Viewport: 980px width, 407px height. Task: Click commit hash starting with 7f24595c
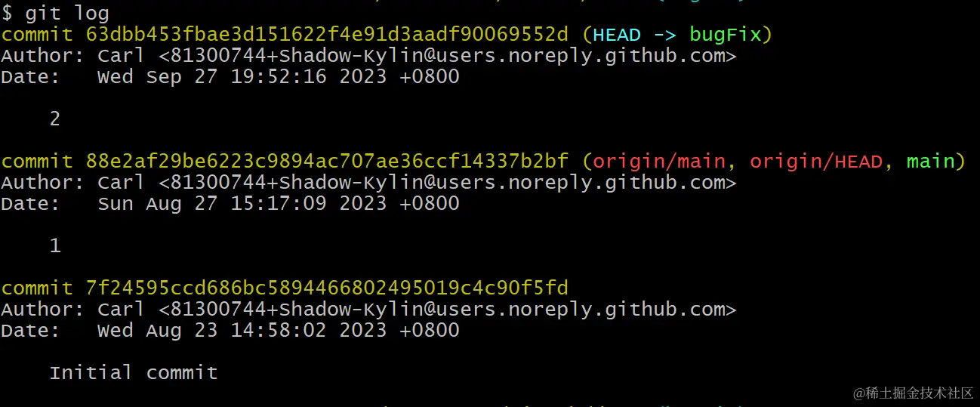click(327, 288)
